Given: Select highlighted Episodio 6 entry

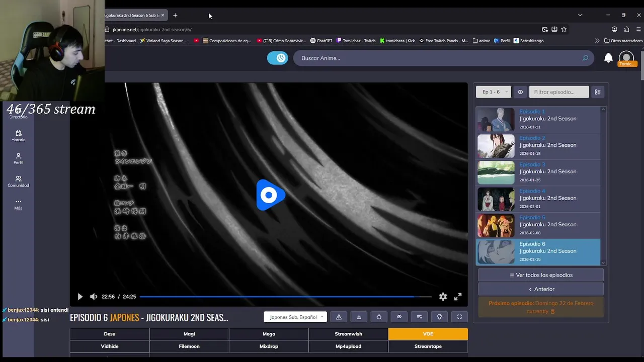Looking at the screenshot, I should (538, 252).
